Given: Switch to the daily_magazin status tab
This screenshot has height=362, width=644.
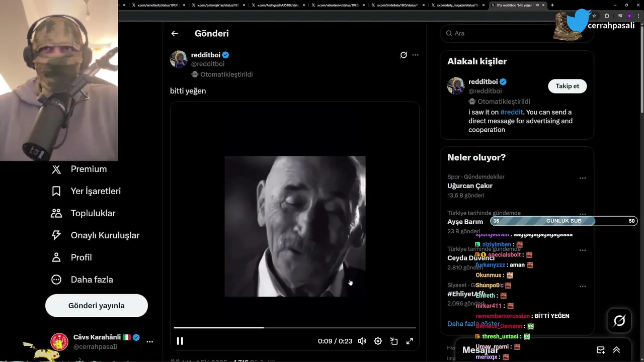Looking at the screenshot, I should click(457, 5).
